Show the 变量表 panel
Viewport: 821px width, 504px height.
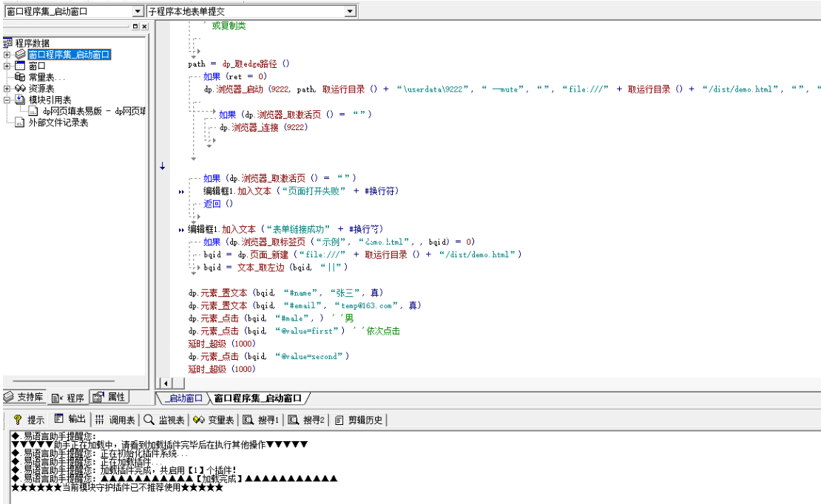click(214, 420)
